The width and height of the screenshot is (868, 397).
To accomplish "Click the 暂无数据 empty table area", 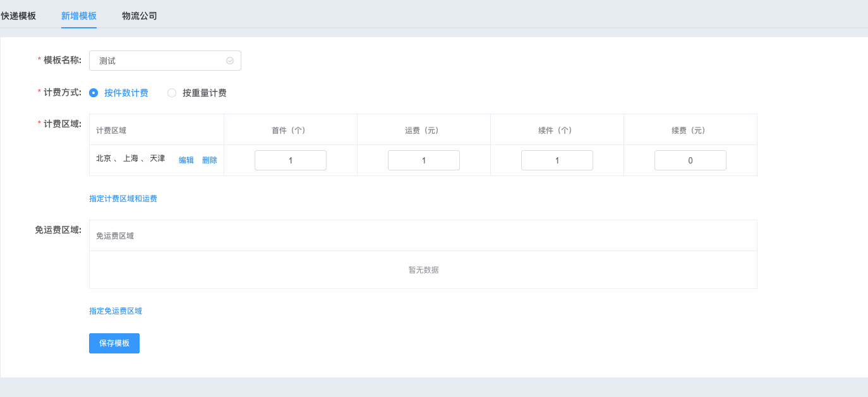I will click(x=423, y=270).
